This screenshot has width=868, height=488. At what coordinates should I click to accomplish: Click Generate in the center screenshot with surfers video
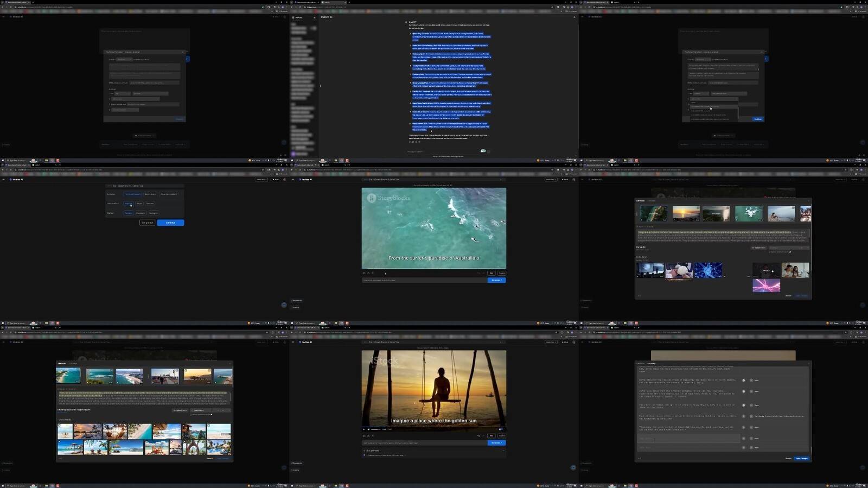click(496, 280)
